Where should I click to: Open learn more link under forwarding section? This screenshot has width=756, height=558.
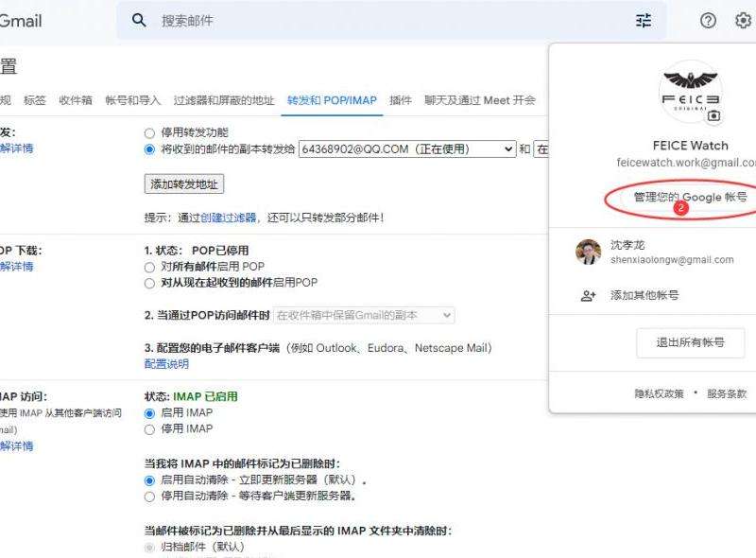pyautogui.click(x=17, y=148)
